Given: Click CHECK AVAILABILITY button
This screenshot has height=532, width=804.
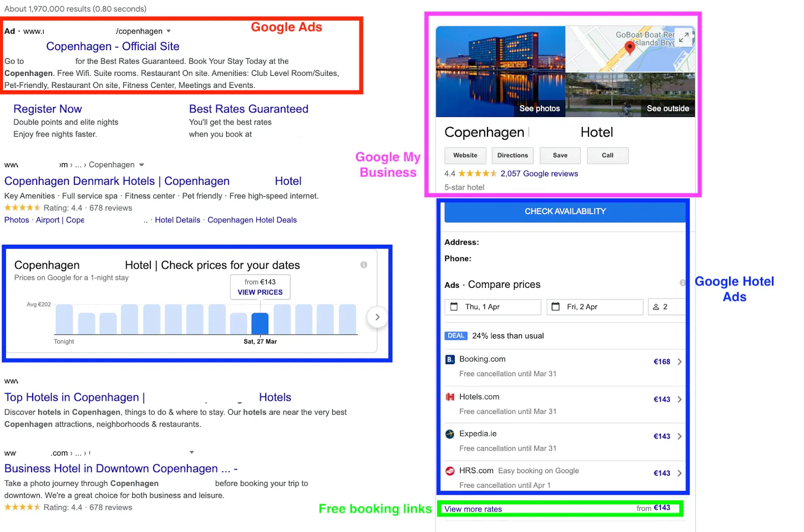Looking at the screenshot, I should coord(565,211).
